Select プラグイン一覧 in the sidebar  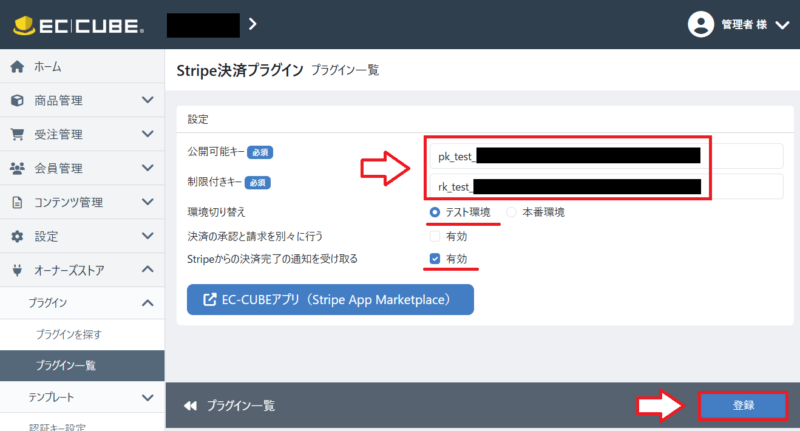pos(82,365)
